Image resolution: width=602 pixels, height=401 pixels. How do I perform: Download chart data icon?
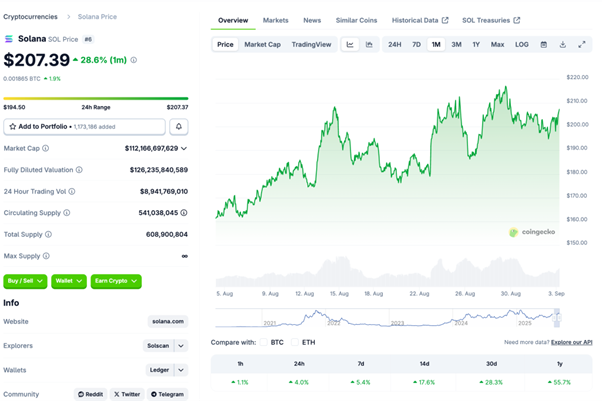[562, 45]
